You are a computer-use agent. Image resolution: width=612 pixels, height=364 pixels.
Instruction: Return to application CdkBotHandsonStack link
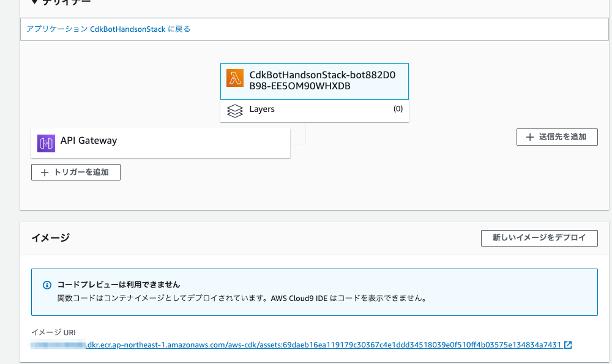108,29
